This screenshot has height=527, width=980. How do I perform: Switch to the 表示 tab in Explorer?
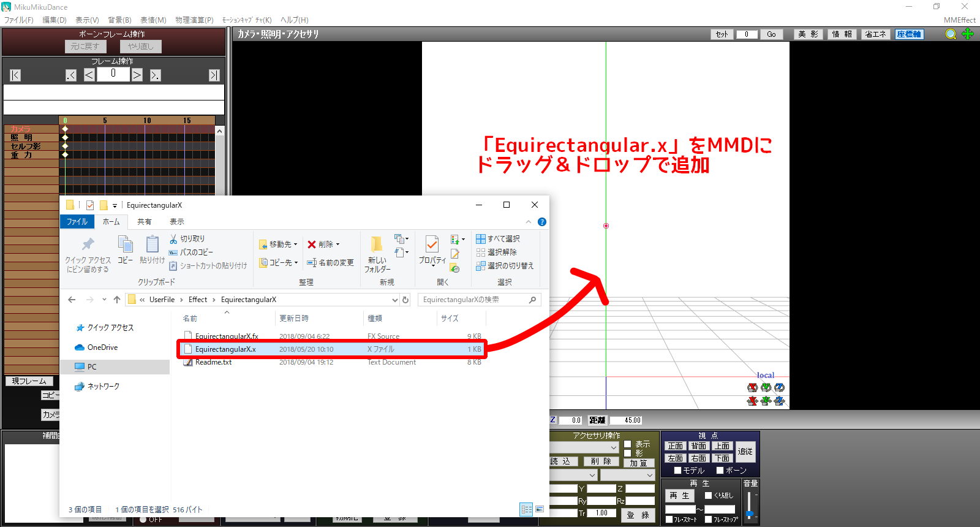[177, 222]
